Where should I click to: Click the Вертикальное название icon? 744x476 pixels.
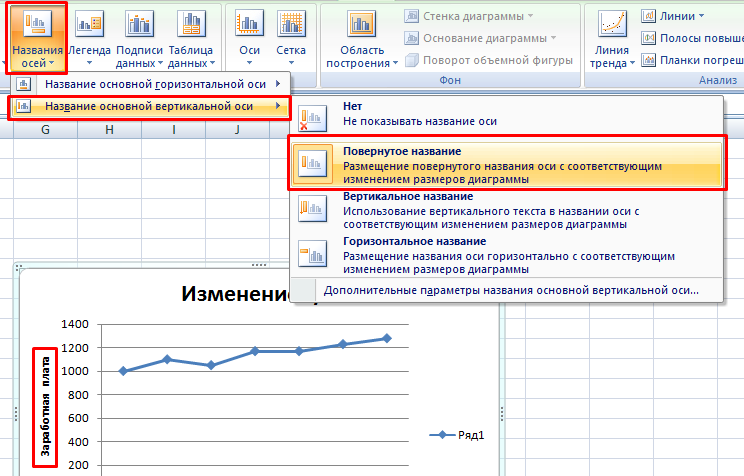[x=312, y=208]
